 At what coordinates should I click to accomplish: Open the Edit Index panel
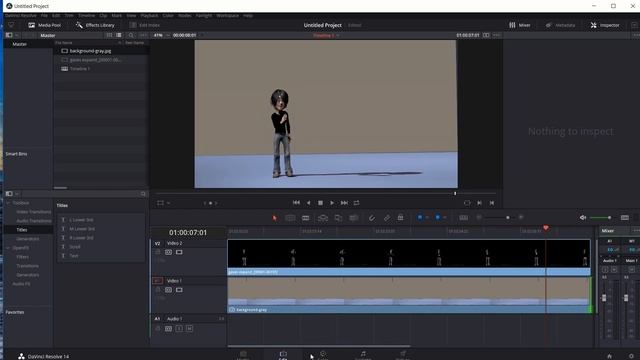pyautogui.click(x=144, y=25)
